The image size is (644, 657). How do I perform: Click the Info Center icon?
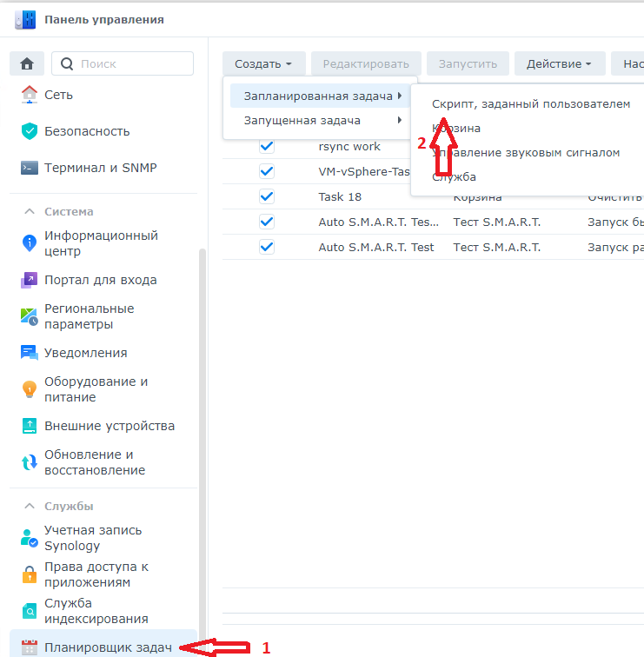(30, 243)
